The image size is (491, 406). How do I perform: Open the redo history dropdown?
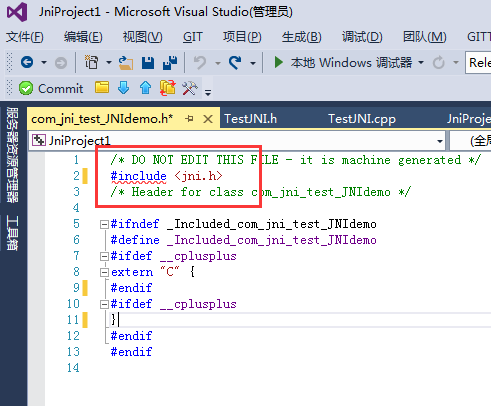(x=253, y=63)
